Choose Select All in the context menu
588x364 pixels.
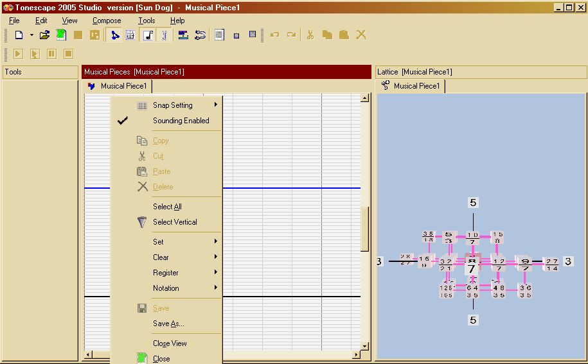pyautogui.click(x=166, y=207)
